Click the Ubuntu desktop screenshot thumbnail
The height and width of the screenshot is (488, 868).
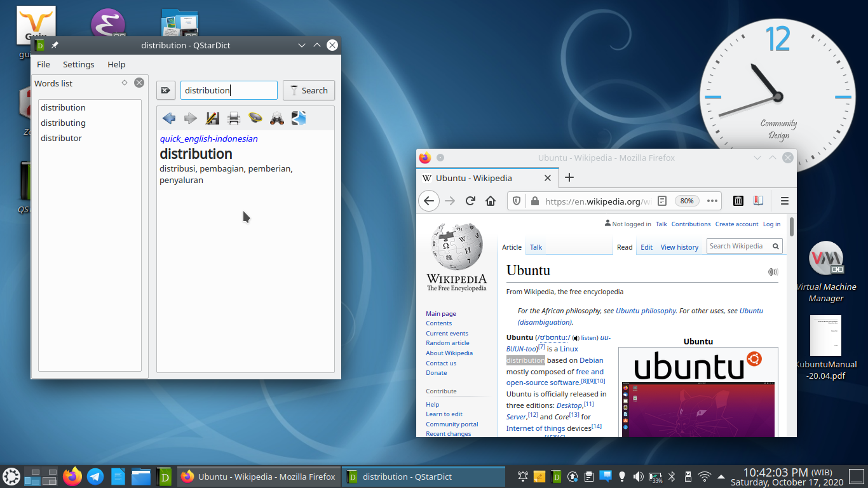coord(698,409)
